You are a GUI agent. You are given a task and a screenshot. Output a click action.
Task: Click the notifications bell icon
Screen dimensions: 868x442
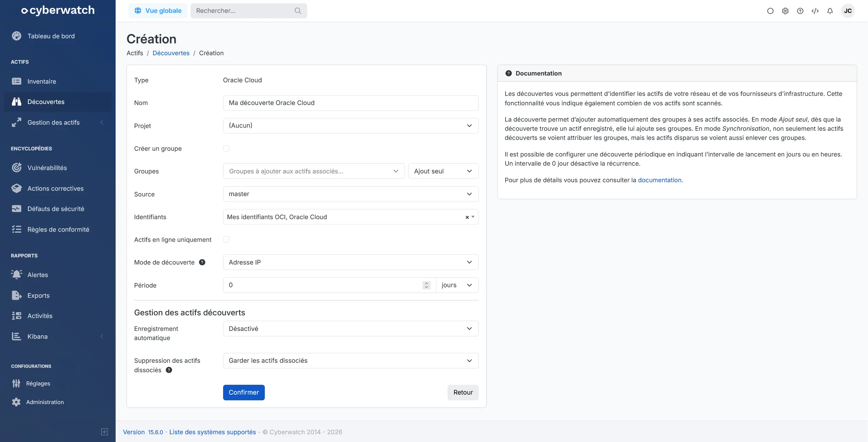[830, 11]
